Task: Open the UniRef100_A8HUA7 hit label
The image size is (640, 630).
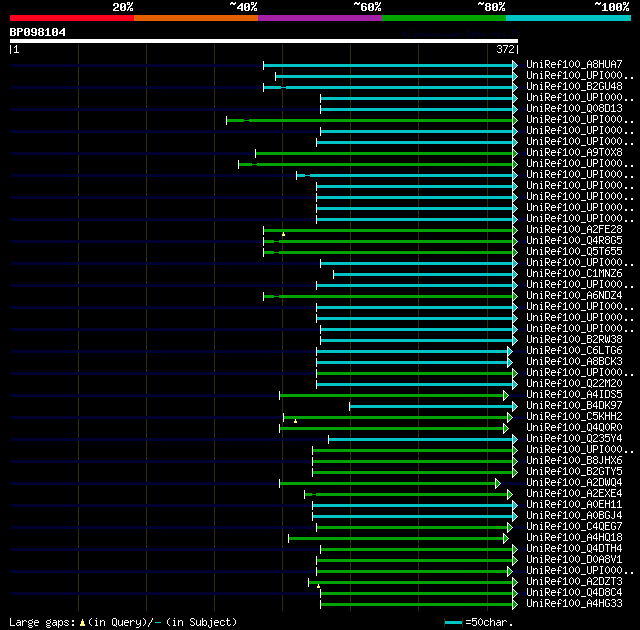Action: pyautogui.click(x=574, y=64)
